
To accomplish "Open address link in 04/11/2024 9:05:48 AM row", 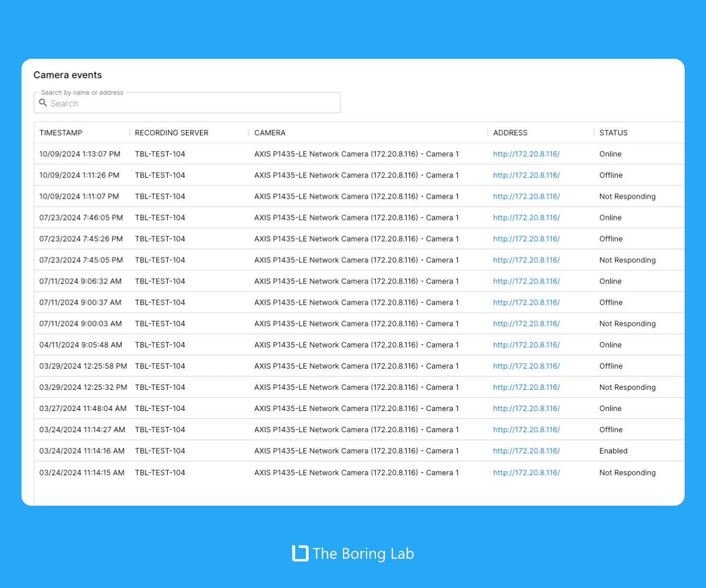I will click(527, 345).
